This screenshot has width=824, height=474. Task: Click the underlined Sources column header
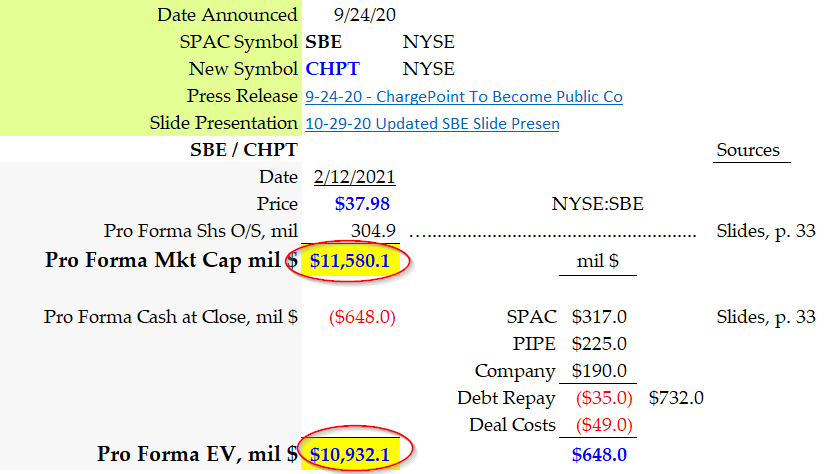(x=747, y=151)
